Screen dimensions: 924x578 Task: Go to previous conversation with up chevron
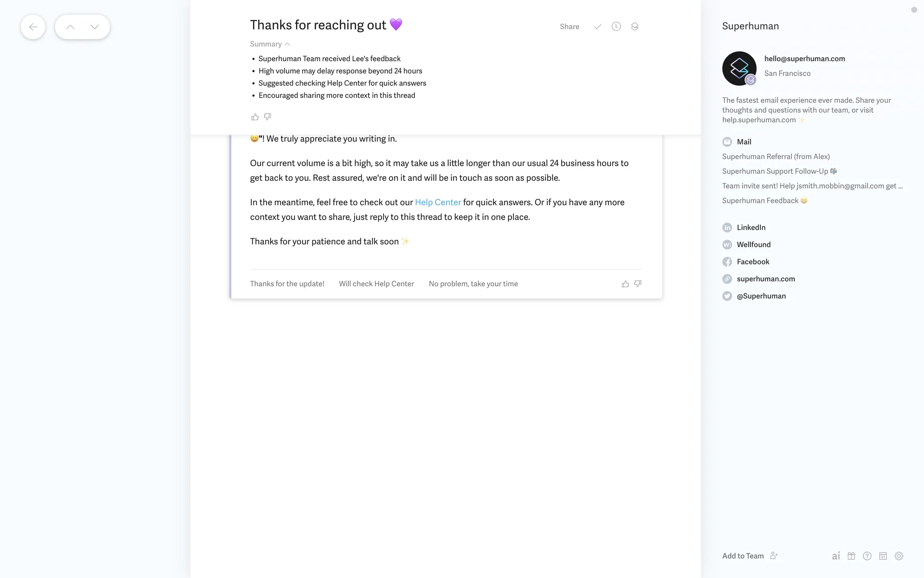pos(70,27)
